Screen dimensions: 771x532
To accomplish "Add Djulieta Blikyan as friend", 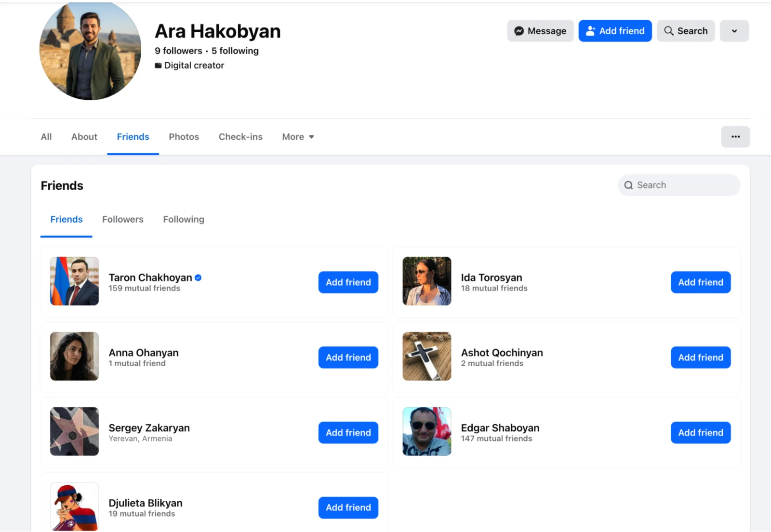I will (348, 507).
